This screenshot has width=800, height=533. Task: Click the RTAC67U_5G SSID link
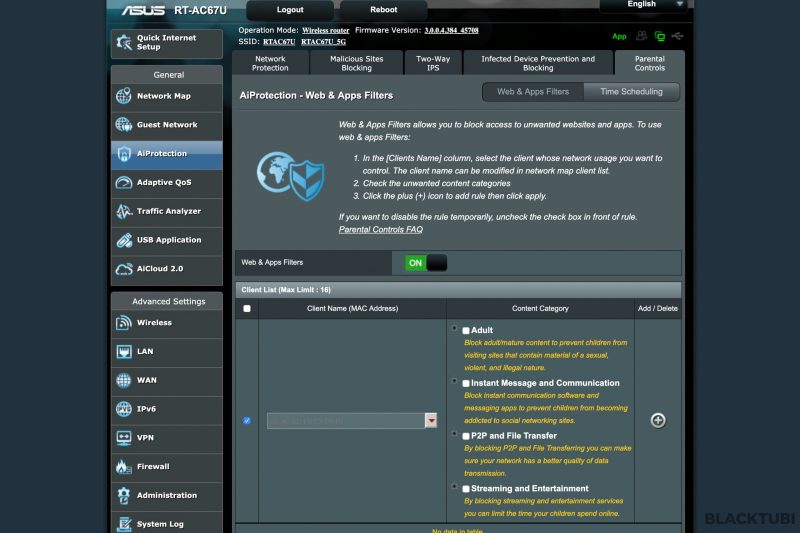point(323,42)
